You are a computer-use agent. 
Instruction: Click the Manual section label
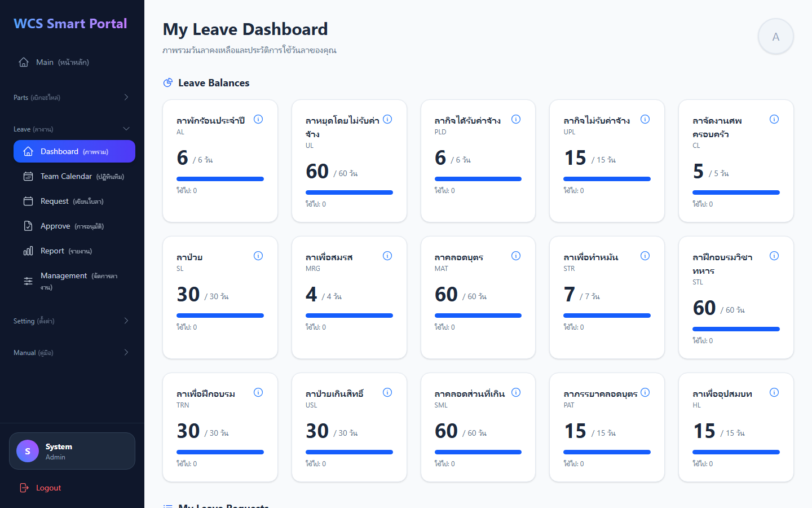[x=33, y=353]
